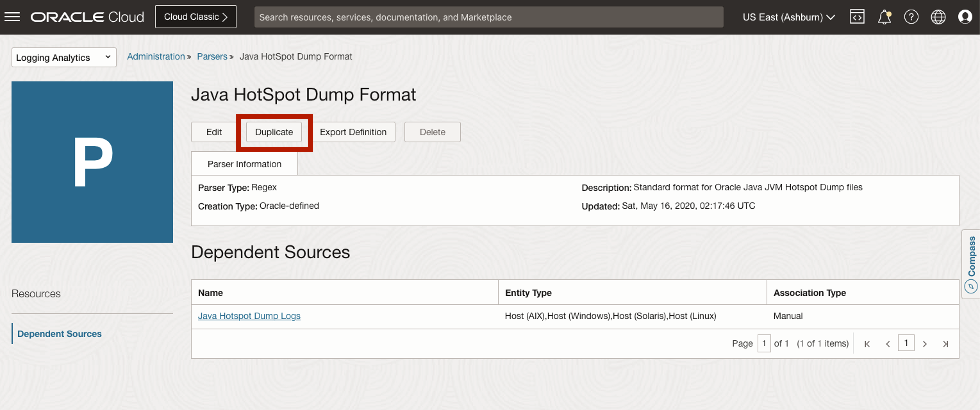Expand the US East (Ashburn) region selector
The height and width of the screenshot is (410, 980).
click(x=789, y=17)
